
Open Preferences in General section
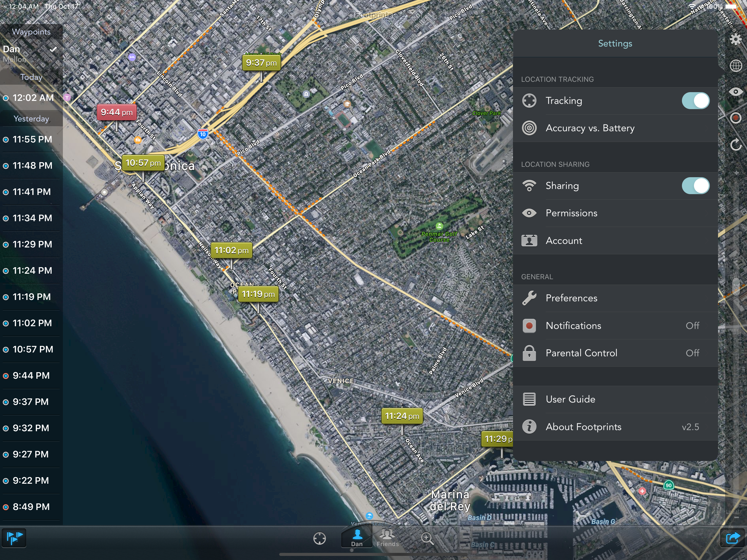coord(615,298)
